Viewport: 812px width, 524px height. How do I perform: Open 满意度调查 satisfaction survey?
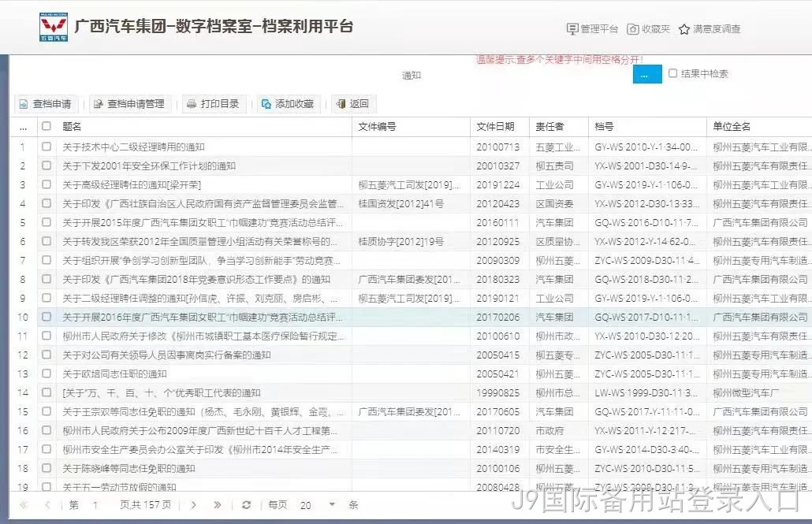pyautogui.click(x=710, y=29)
